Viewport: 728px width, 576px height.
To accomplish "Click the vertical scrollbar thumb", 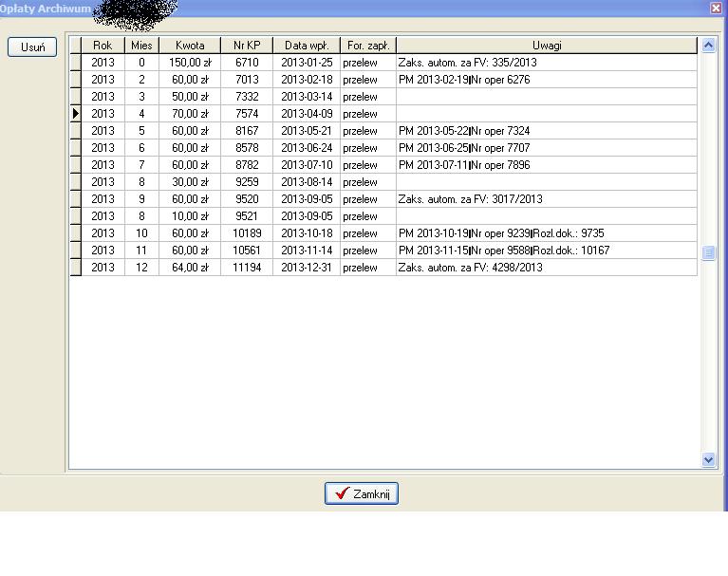I will (x=708, y=252).
